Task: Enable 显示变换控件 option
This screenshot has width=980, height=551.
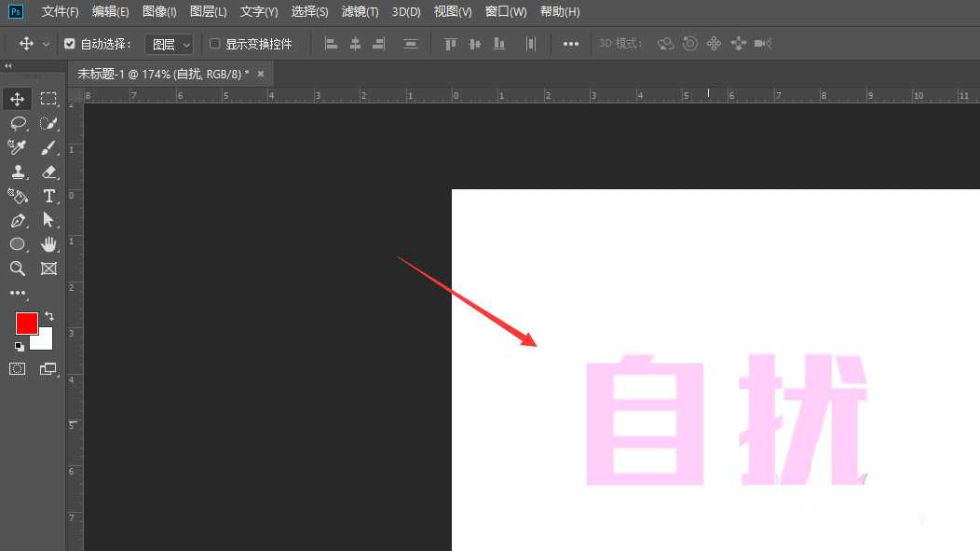Action: coord(213,43)
